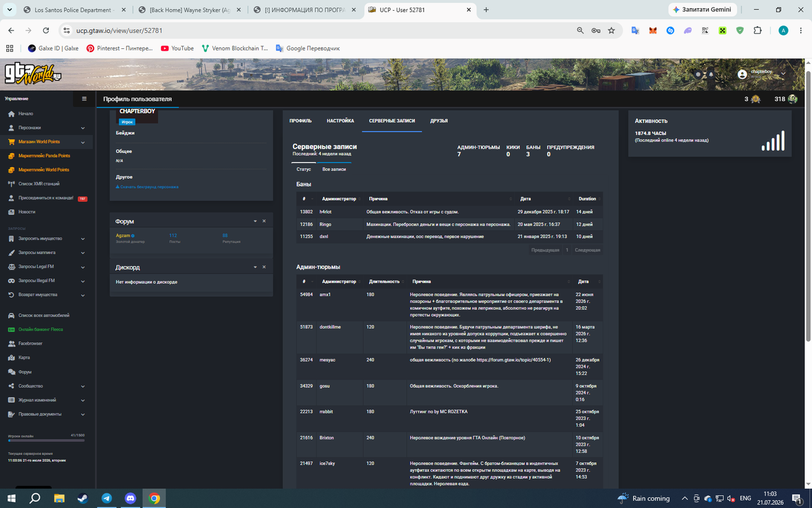
Task: Open the YouTube bookmark
Action: 177,48
